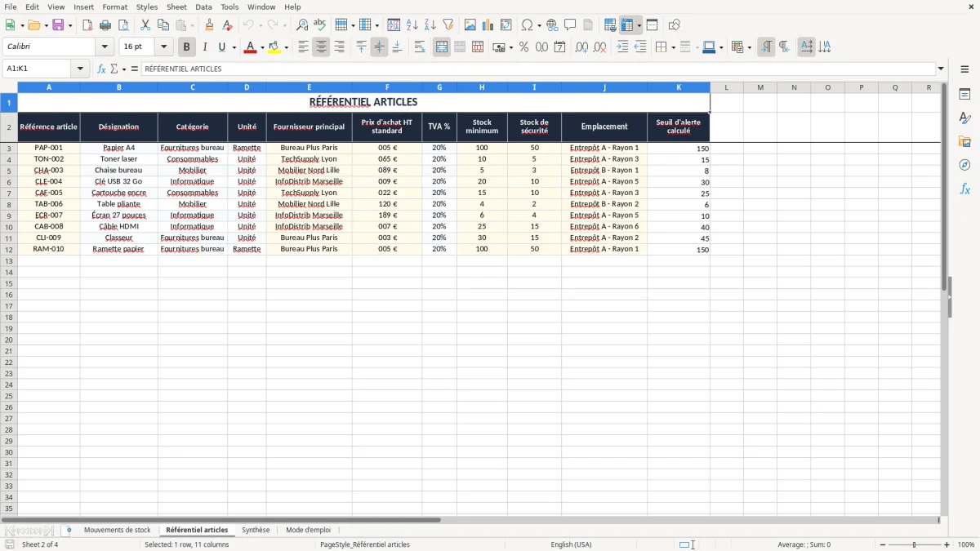This screenshot has height=551, width=980.
Task: Open the File menu
Action: click(x=11, y=7)
